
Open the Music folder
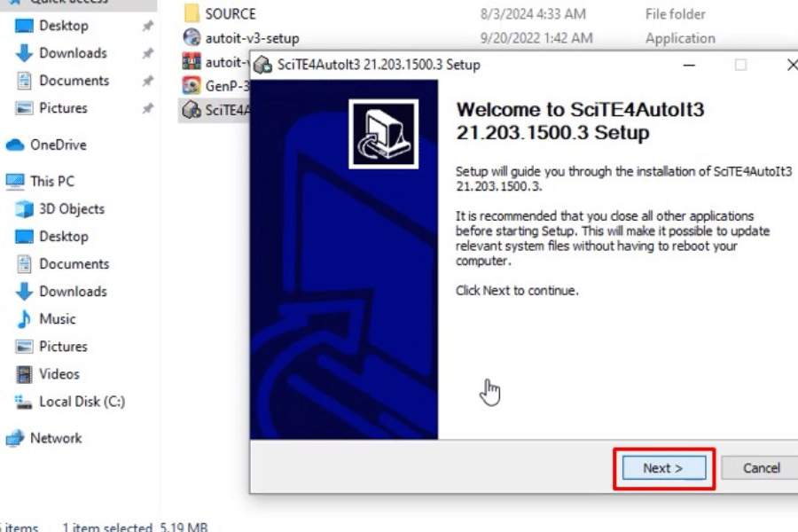[57, 318]
